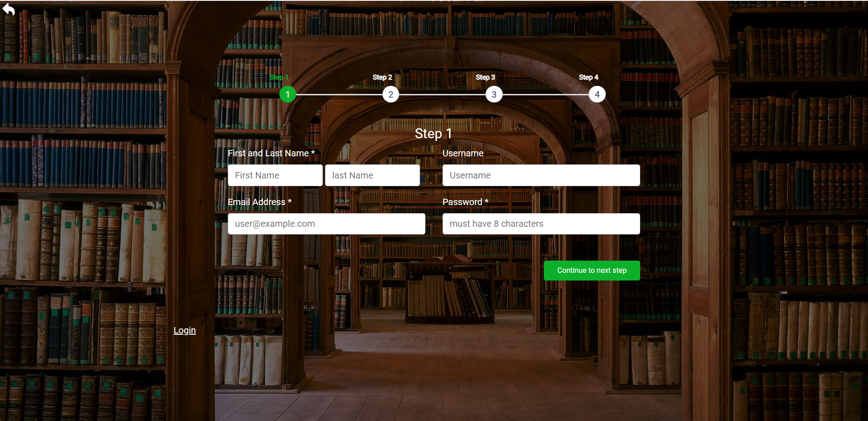The image size is (868, 421).
Task: Jump to step 2 circle
Action: click(391, 94)
